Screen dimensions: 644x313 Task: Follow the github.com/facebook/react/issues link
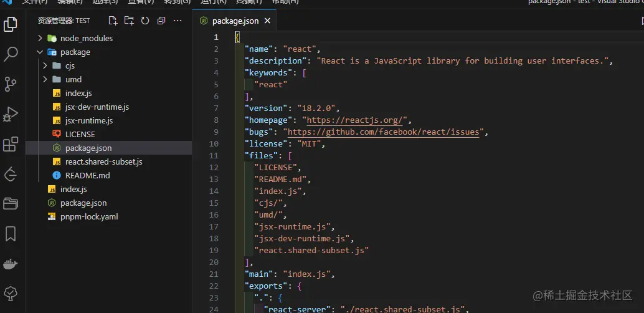(x=383, y=132)
